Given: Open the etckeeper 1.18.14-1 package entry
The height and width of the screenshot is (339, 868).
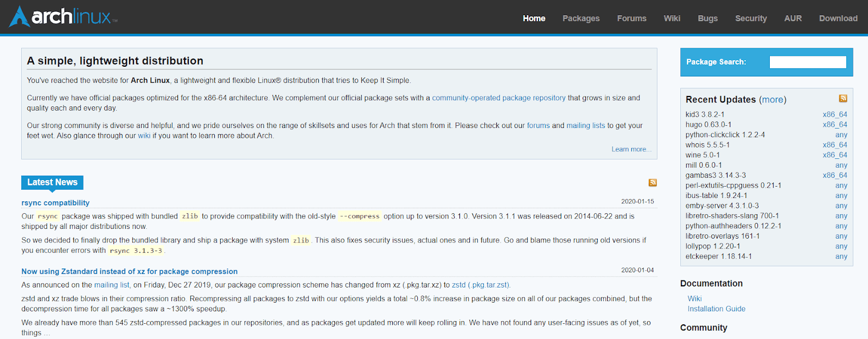Looking at the screenshot, I should 719,257.
